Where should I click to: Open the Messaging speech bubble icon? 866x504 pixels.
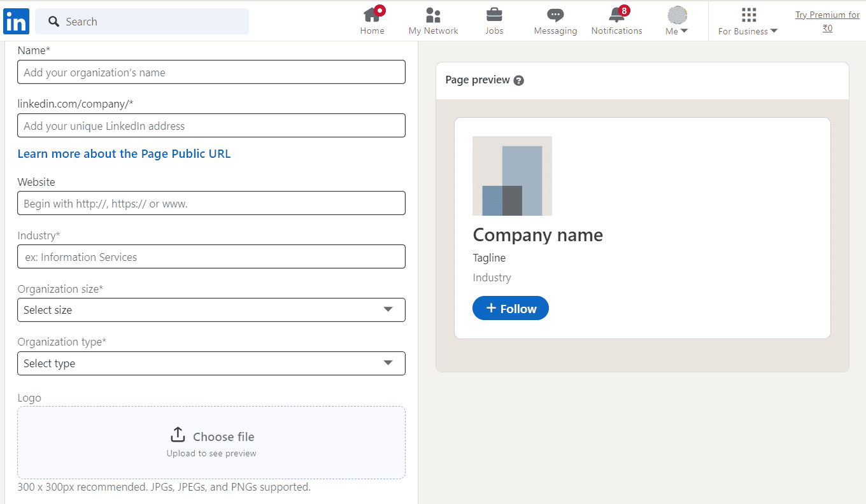coord(555,15)
